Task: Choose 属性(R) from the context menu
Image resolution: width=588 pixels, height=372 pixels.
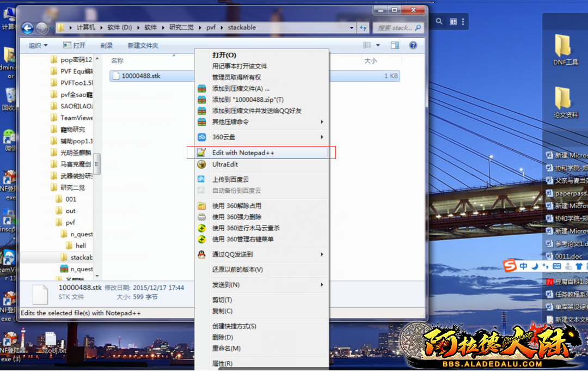Action: (222, 363)
